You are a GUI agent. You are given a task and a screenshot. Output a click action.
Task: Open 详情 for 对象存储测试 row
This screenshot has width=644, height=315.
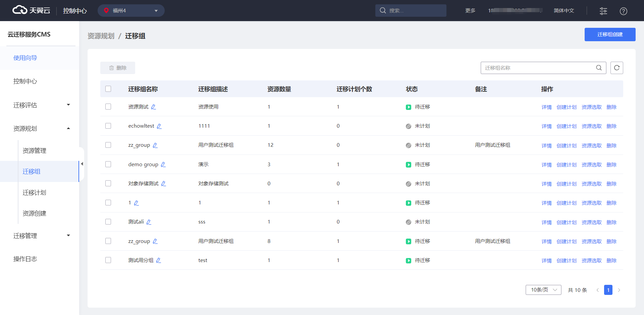(547, 184)
